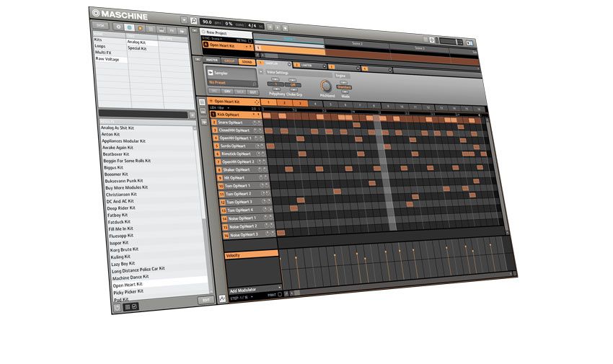
Task: Choose Analog Kit subtype
Action: click(x=136, y=42)
